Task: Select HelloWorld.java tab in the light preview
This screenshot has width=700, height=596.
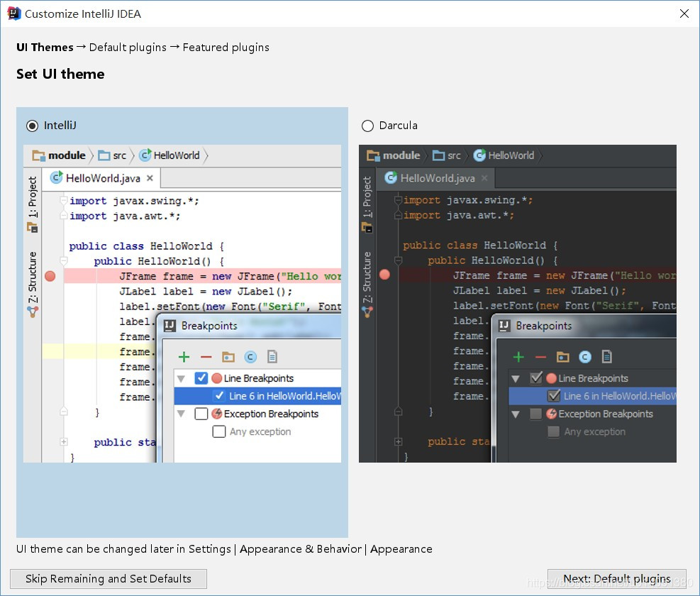Action: [101, 178]
